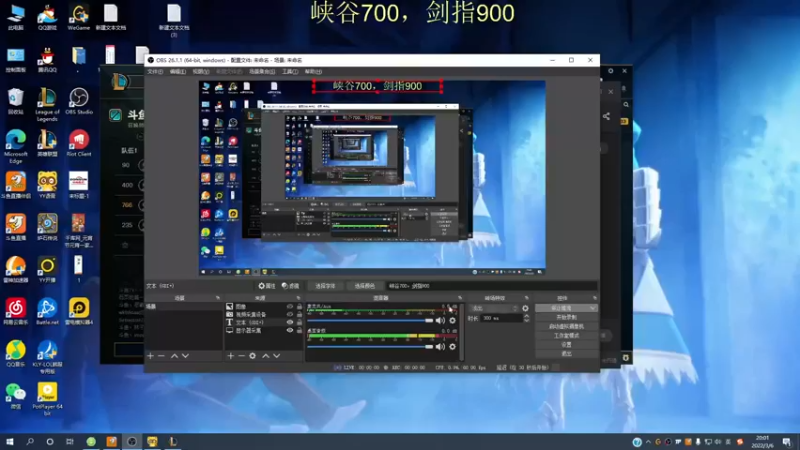Adjust the microphone/Aux volume slider
This screenshot has width=800, height=450.
click(x=370, y=320)
